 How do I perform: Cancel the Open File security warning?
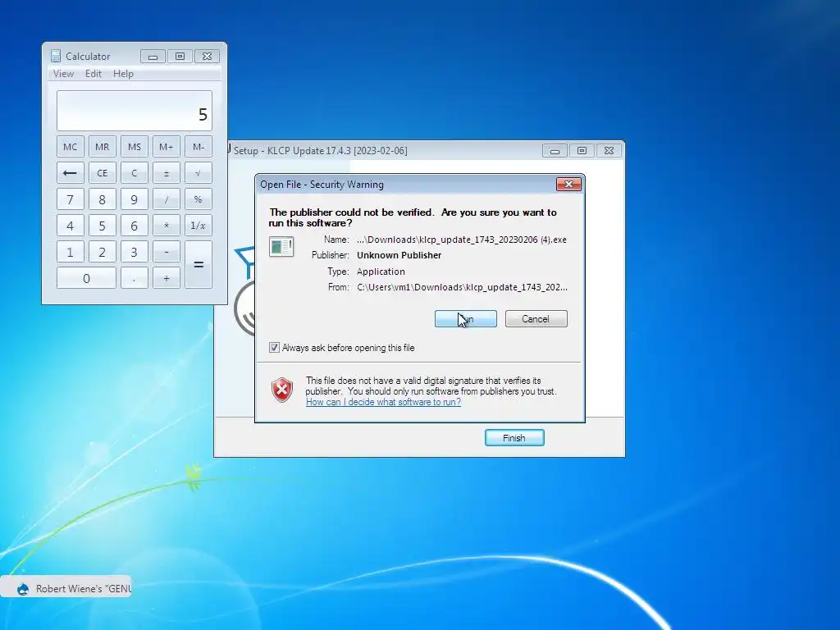tap(536, 319)
